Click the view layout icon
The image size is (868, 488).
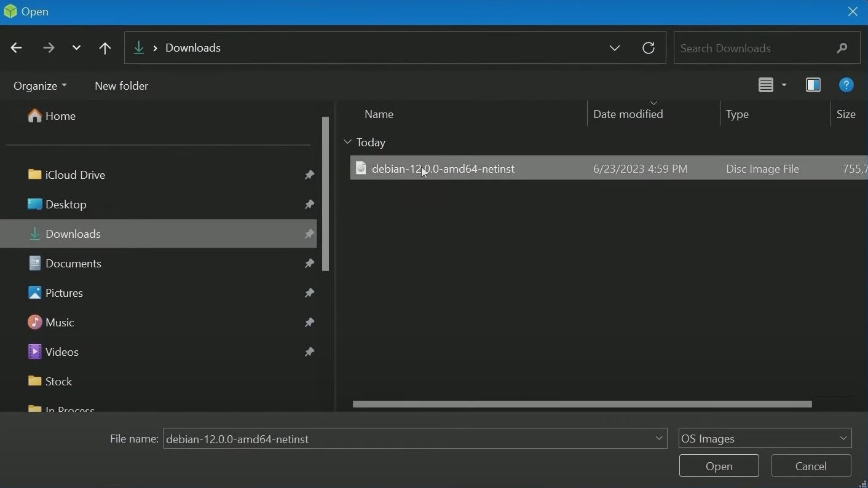click(765, 85)
